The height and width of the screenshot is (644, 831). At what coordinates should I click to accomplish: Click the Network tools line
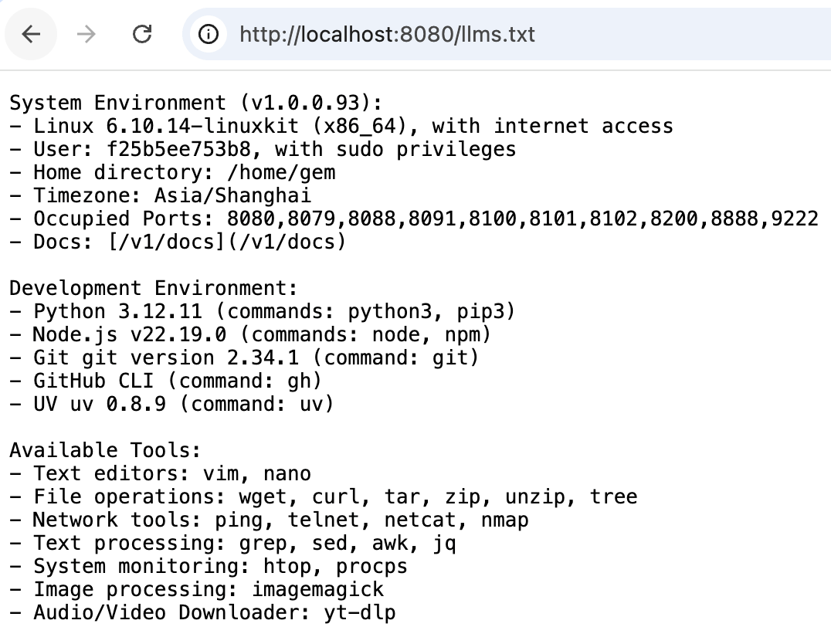click(x=269, y=520)
